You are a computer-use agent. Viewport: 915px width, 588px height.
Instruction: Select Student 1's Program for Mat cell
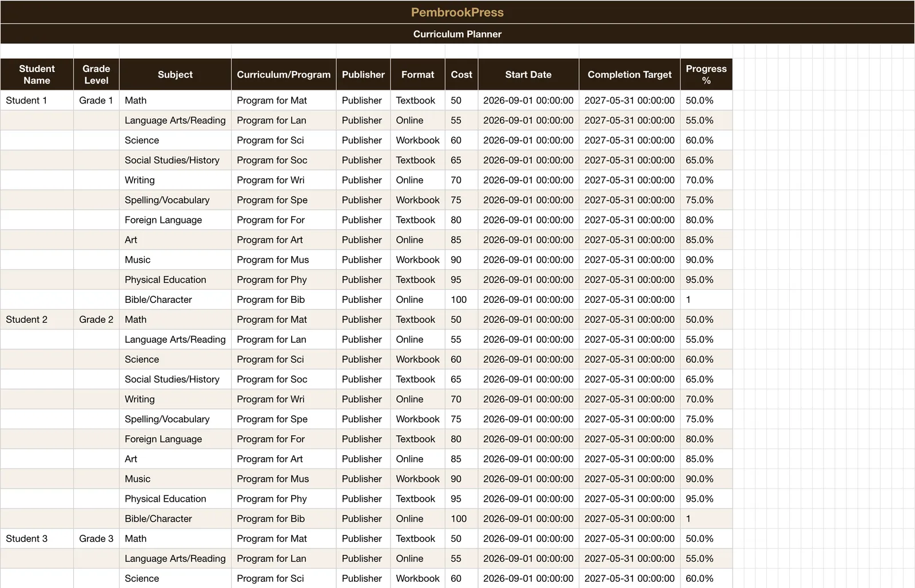284,100
